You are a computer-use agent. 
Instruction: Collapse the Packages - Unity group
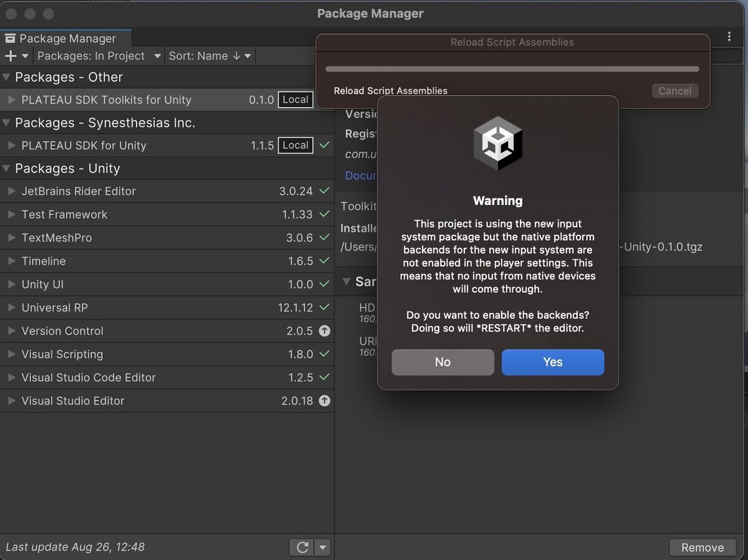tap(6, 169)
